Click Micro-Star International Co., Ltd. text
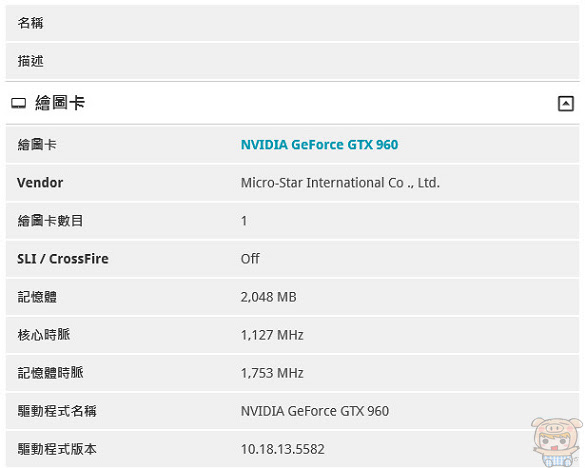585x468 pixels. 340,183
